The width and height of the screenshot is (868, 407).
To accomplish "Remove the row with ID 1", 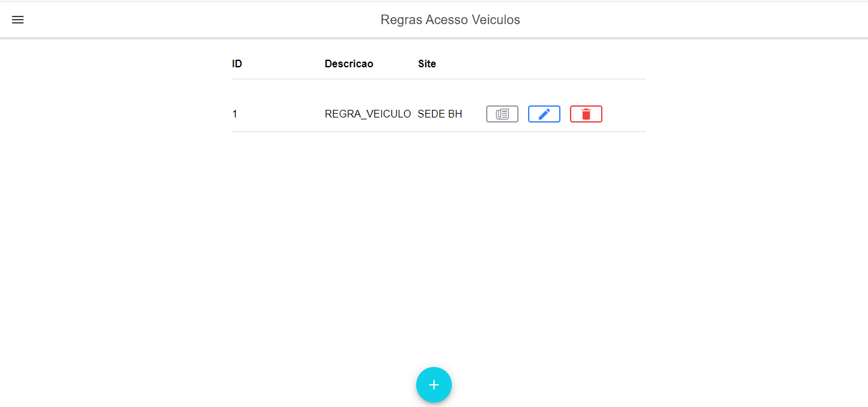I will [586, 114].
